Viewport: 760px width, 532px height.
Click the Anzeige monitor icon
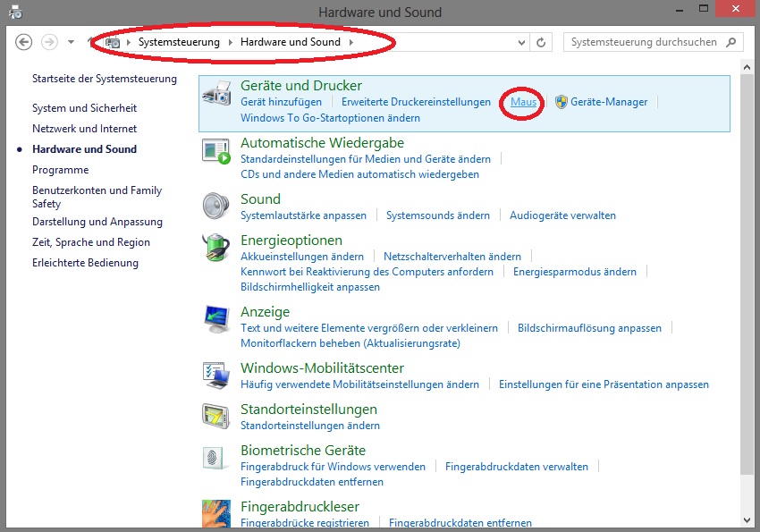[x=216, y=319]
